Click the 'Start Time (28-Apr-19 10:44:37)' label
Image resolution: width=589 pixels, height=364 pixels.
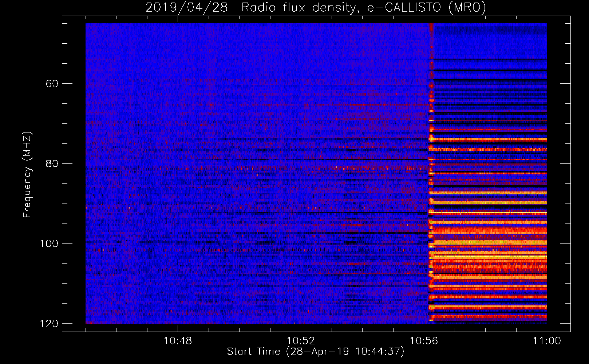(x=316, y=351)
